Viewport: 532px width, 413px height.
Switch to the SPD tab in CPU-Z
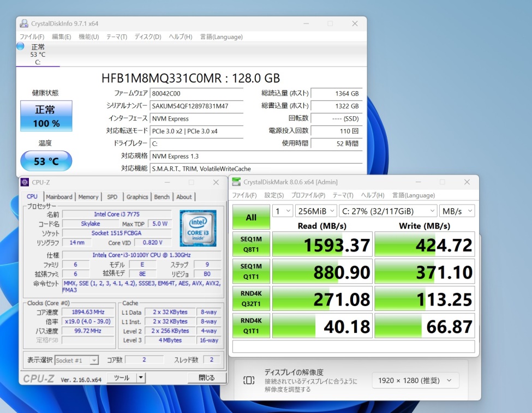[x=112, y=197]
